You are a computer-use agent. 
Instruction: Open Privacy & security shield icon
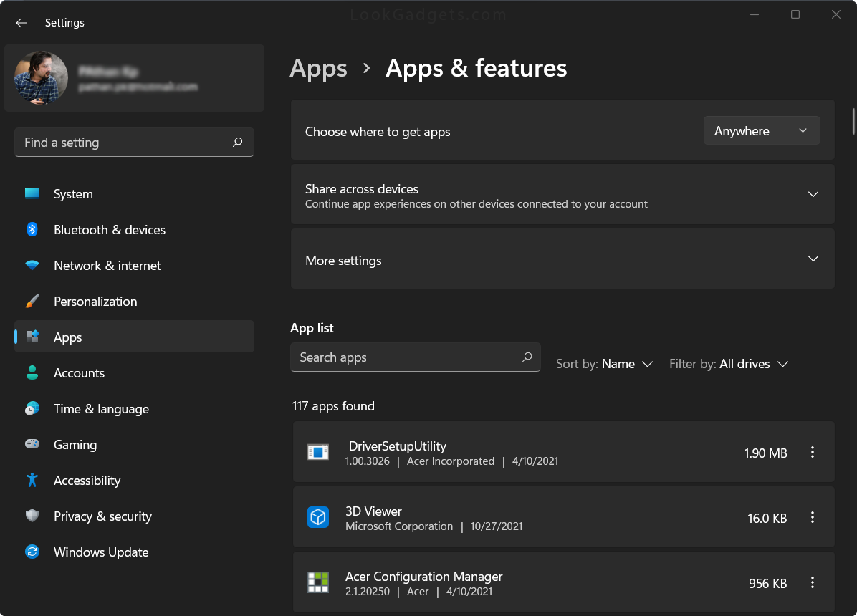pos(32,516)
